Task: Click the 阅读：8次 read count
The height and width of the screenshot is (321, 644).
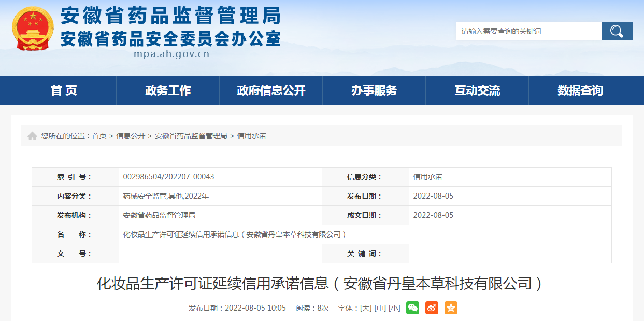Action: click(x=312, y=308)
